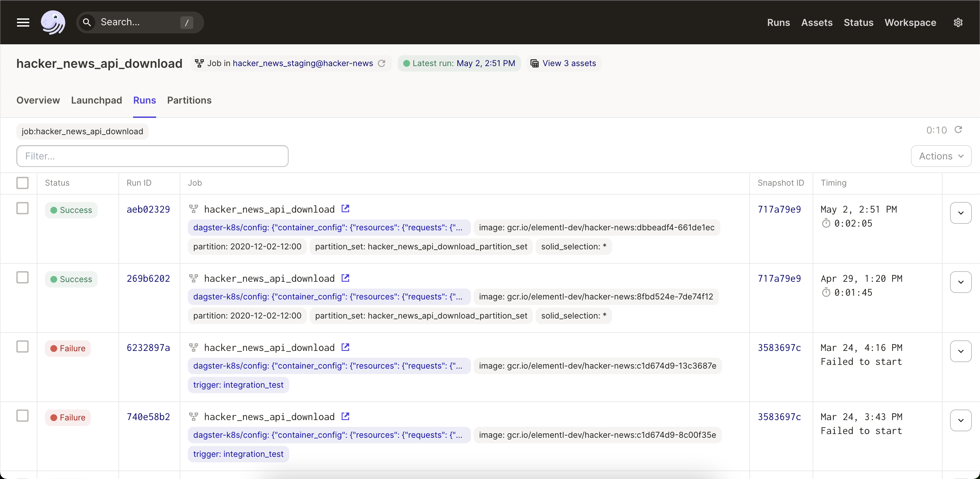Open external link icon for run 6232897a
Image resolution: width=980 pixels, height=479 pixels.
coord(345,347)
